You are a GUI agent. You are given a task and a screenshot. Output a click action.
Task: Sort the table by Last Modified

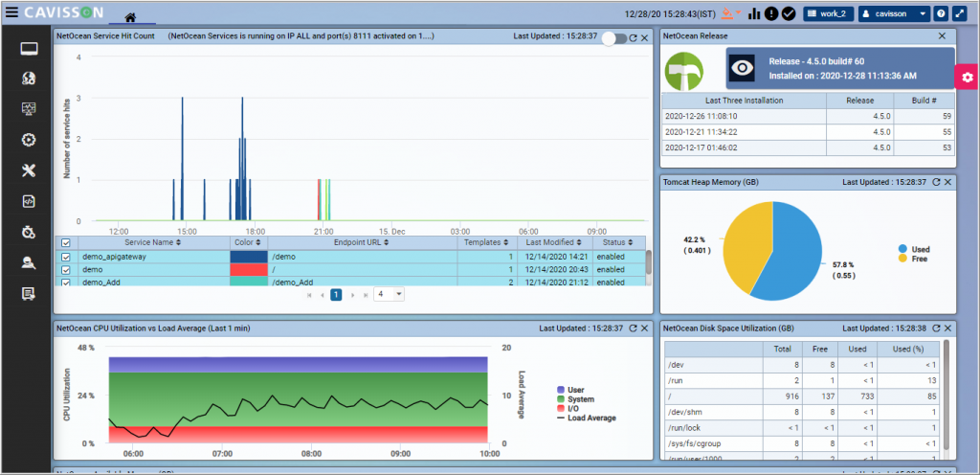point(554,242)
